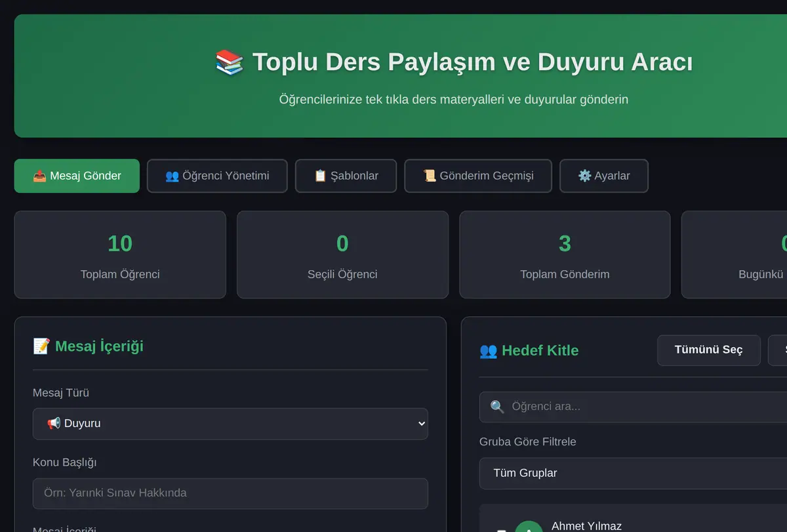Viewport: 787px width, 532px height.
Task: Open the Tüm Gruplar filter dropdown
Action: (633, 474)
